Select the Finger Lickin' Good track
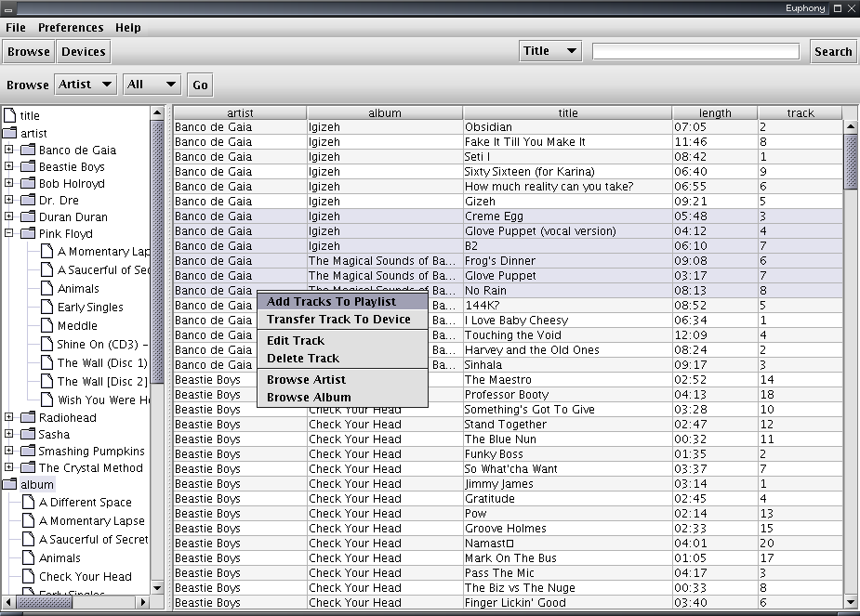860x616 pixels. pos(509,603)
